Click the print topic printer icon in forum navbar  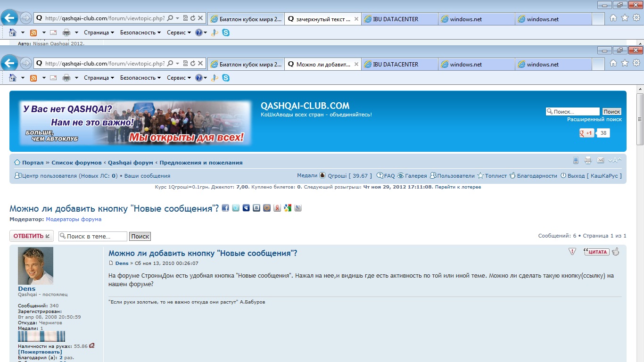pos(588,160)
